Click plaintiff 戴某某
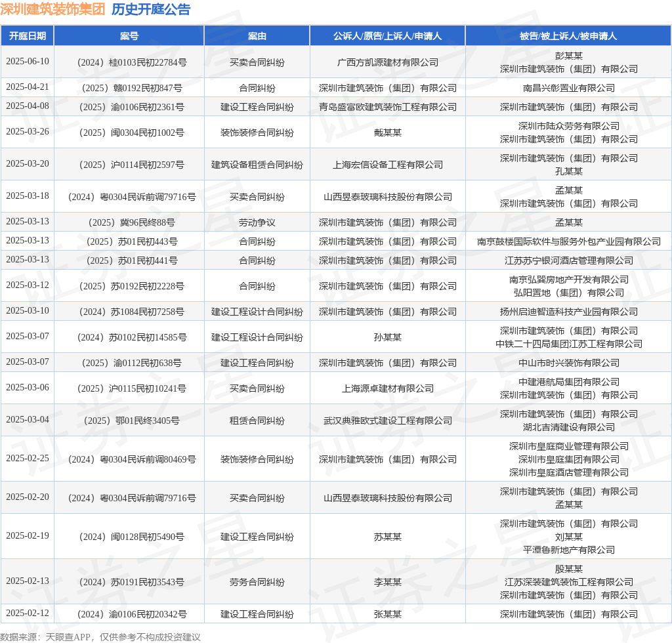The image size is (672, 643). [387, 133]
